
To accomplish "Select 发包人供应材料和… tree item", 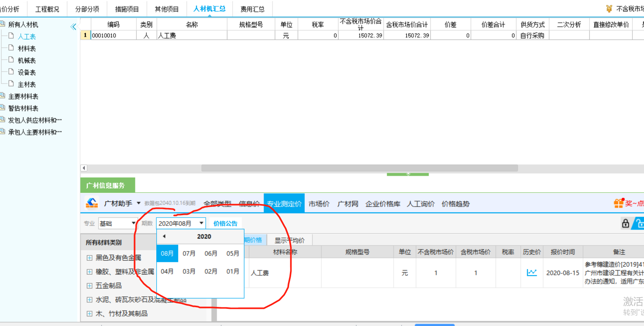I will 35,120.
